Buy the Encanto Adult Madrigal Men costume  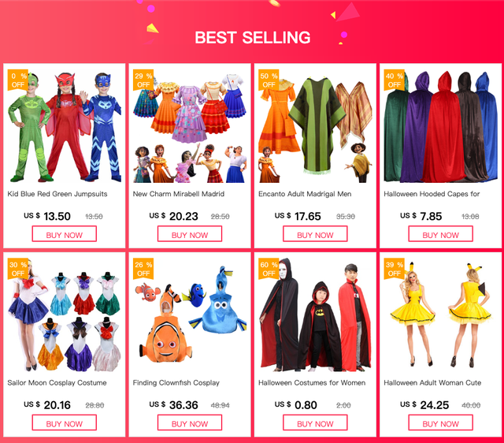pos(315,234)
